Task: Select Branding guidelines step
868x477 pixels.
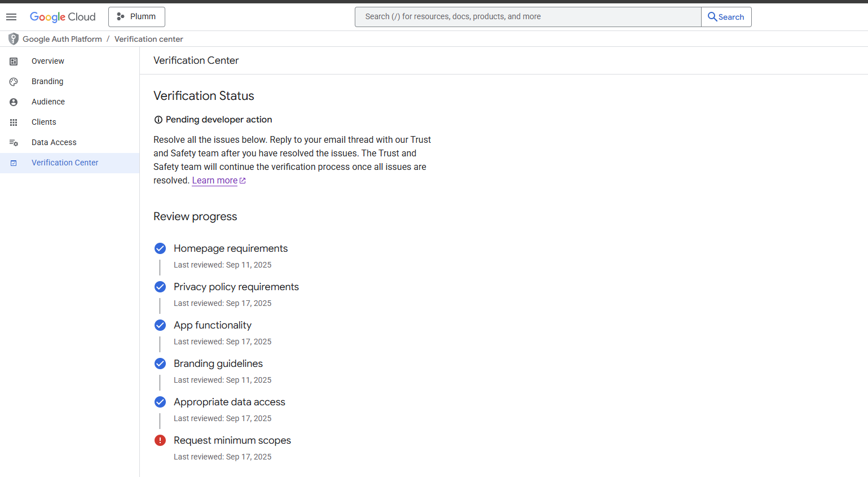Action: 218,364
